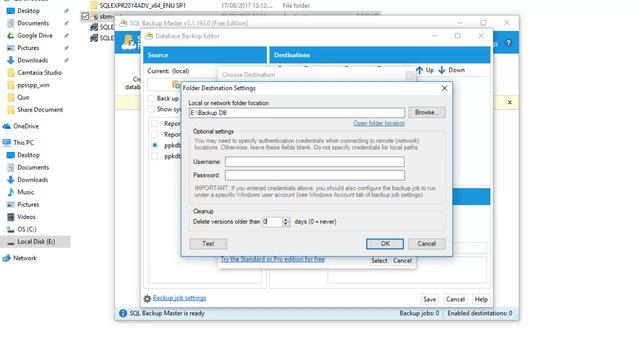The width and height of the screenshot is (640, 360).
Task: Open Camtasia Studio folder
Action: click(39, 73)
